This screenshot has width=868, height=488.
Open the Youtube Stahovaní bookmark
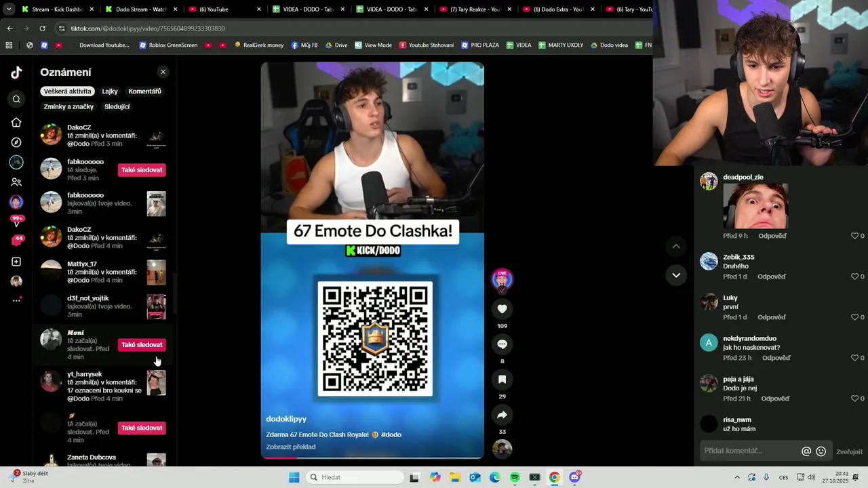(x=427, y=45)
